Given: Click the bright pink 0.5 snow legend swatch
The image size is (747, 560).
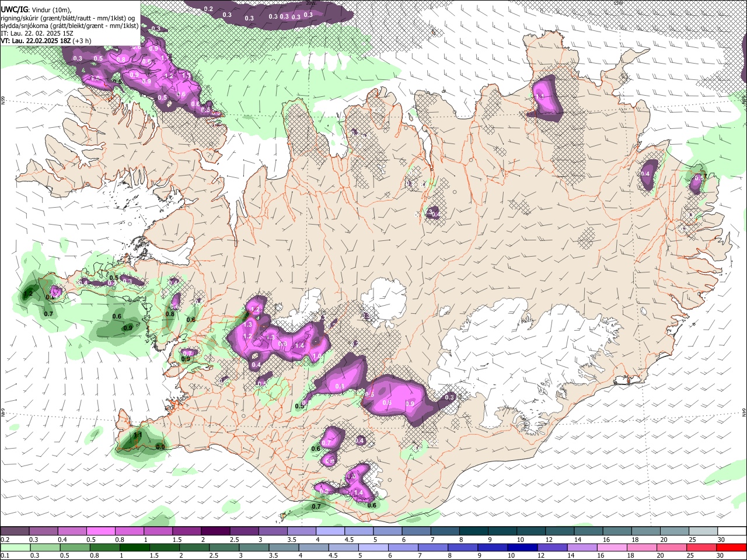Looking at the screenshot, I should point(100,531).
